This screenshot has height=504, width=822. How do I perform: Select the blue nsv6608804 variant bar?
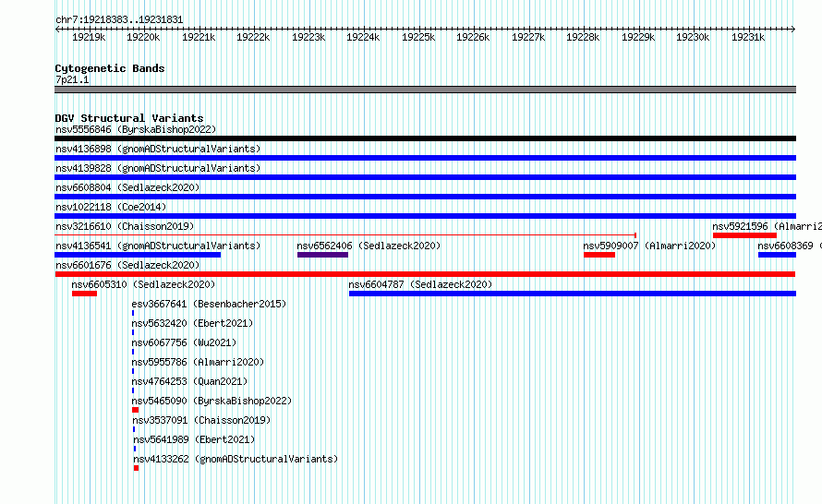tap(425, 197)
